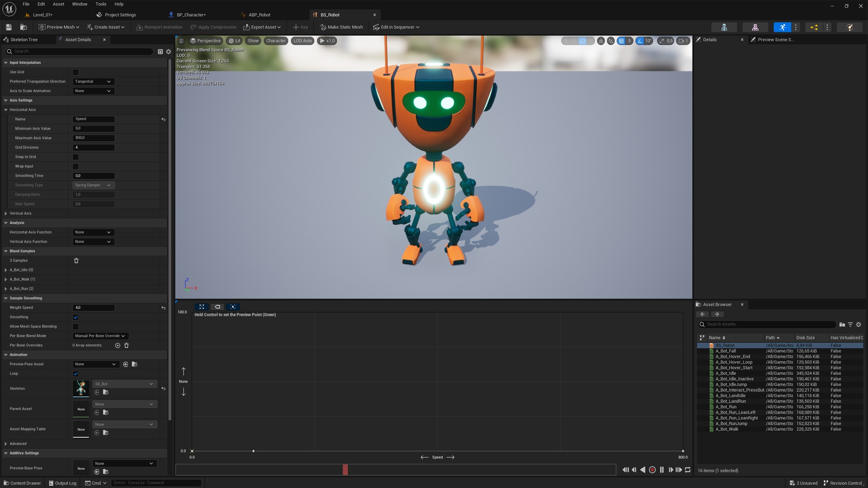The width and height of the screenshot is (868, 488).
Task: Add a Per Bone Overrides element
Action: (x=118, y=345)
